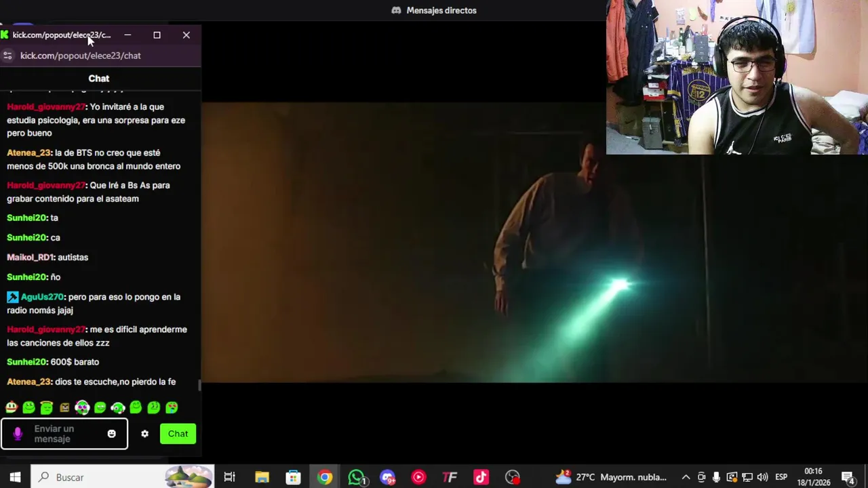
Task: Click AguUs270's blue badge icon
Action: [x=12, y=297]
